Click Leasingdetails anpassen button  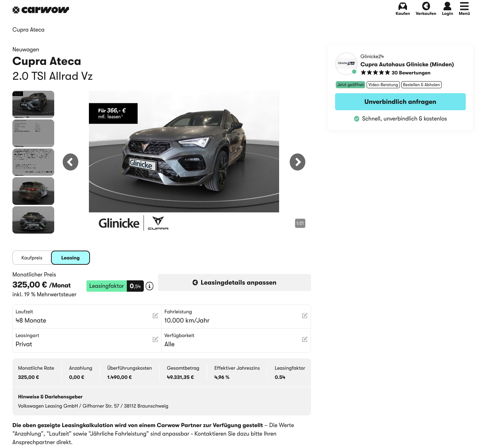(234, 282)
